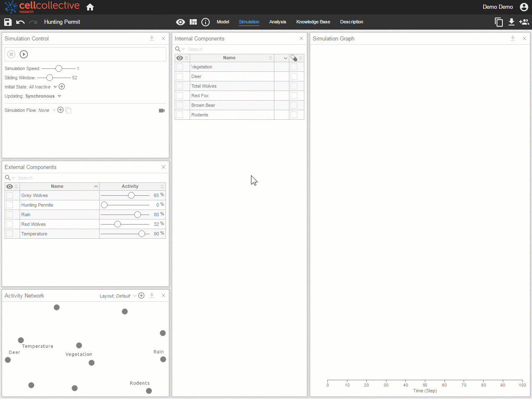Open the Activity Network Layout dropdown

(135, 296)
